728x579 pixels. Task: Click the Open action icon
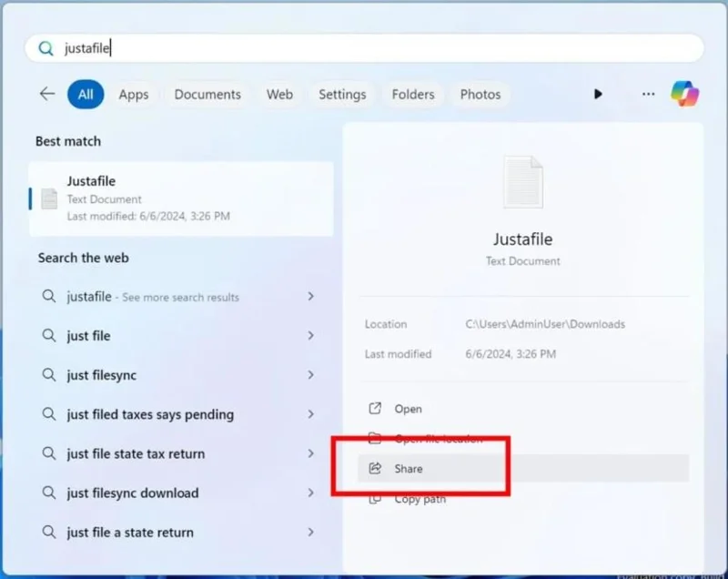(x=375, y=408)
